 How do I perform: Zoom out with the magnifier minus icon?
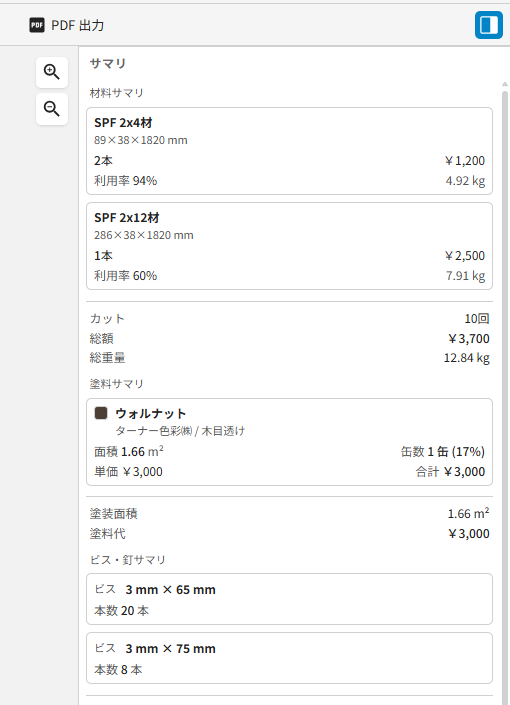click(x=52, y=109)
